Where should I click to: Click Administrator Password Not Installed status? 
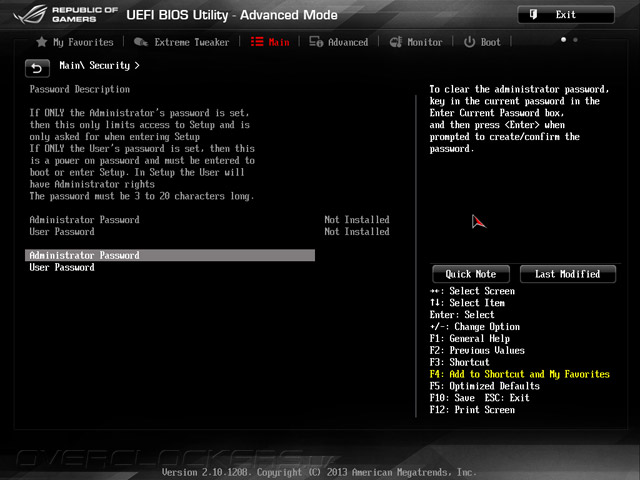(357, 220)
